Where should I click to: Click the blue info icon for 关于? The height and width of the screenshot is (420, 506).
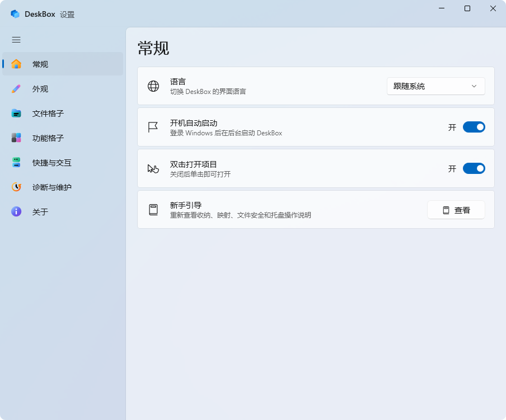coord(16,211)
